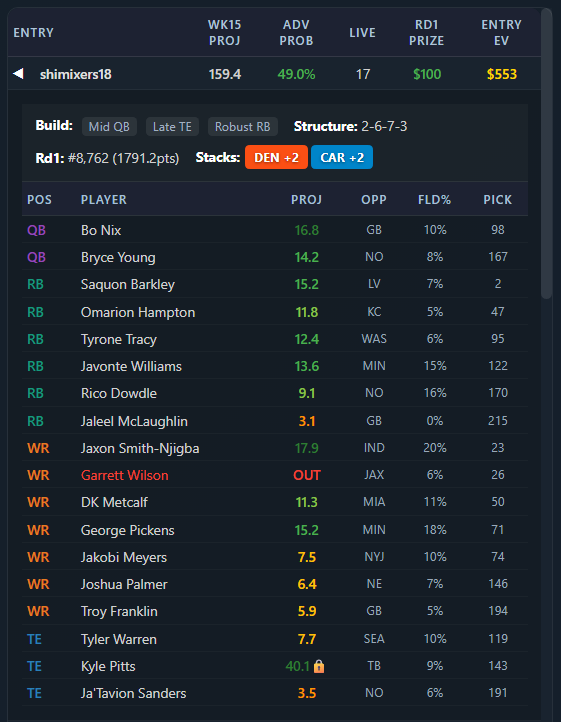Screen dimensions: 561x722
Task: Click the $553 entry EV value
Action: [x=502, y=74]
